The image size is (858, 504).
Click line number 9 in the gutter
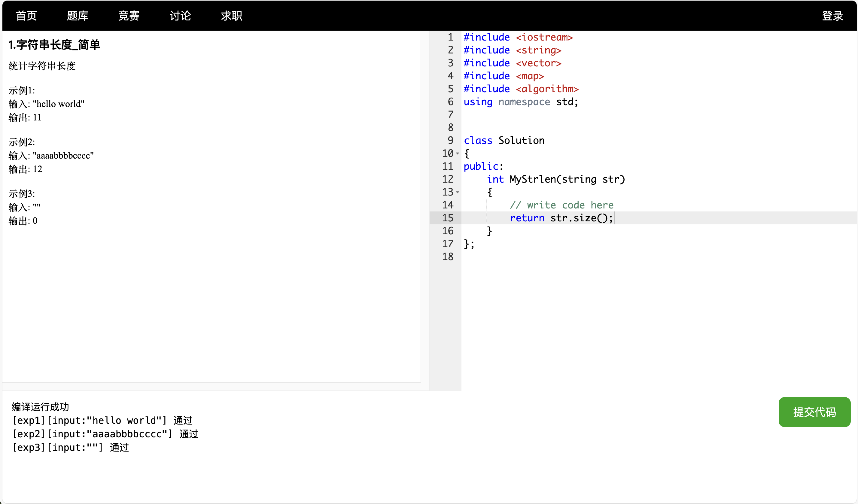[450, 140]
